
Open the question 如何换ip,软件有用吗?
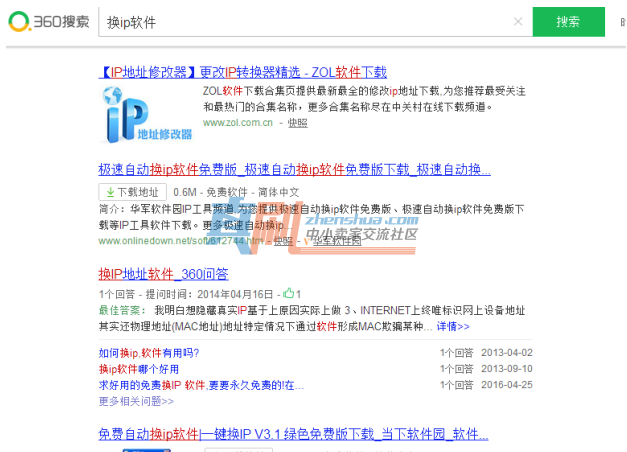(149, 353)
